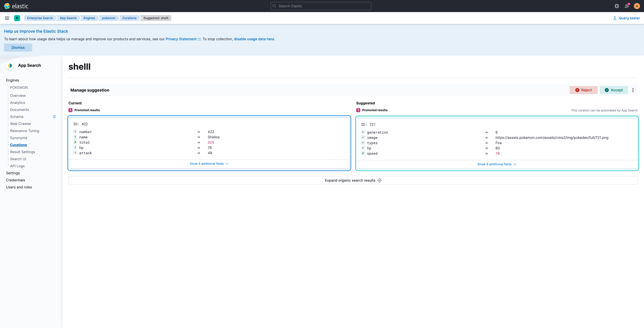Screen dimensions: 644x328
Task: Expand additional fields for ID 422
Action: click(209, 164)
